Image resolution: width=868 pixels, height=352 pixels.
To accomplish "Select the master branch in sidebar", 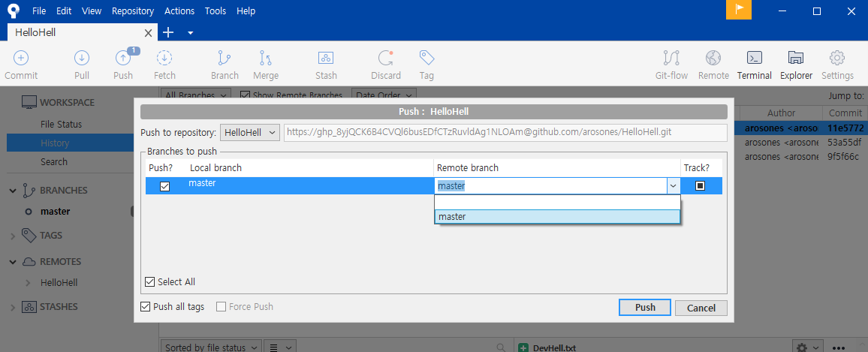I will 56,212.
